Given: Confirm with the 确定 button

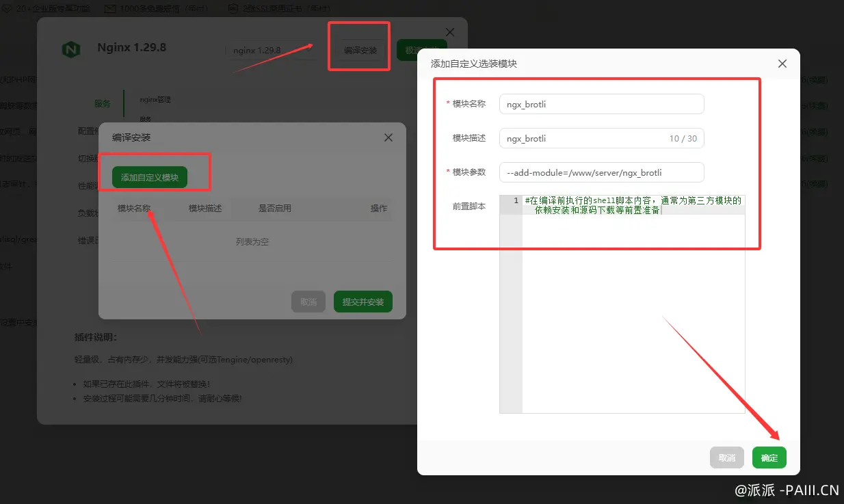Looking at the screenshot, I should click(x=769, y=457).
